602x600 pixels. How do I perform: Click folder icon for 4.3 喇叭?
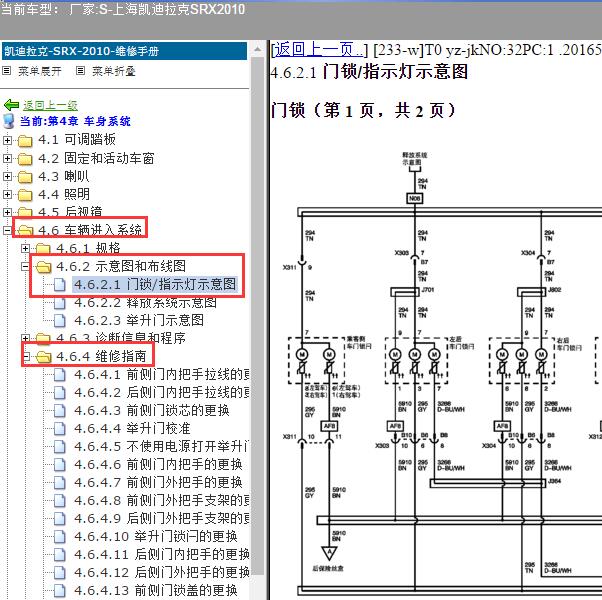(x=25, y=177)
